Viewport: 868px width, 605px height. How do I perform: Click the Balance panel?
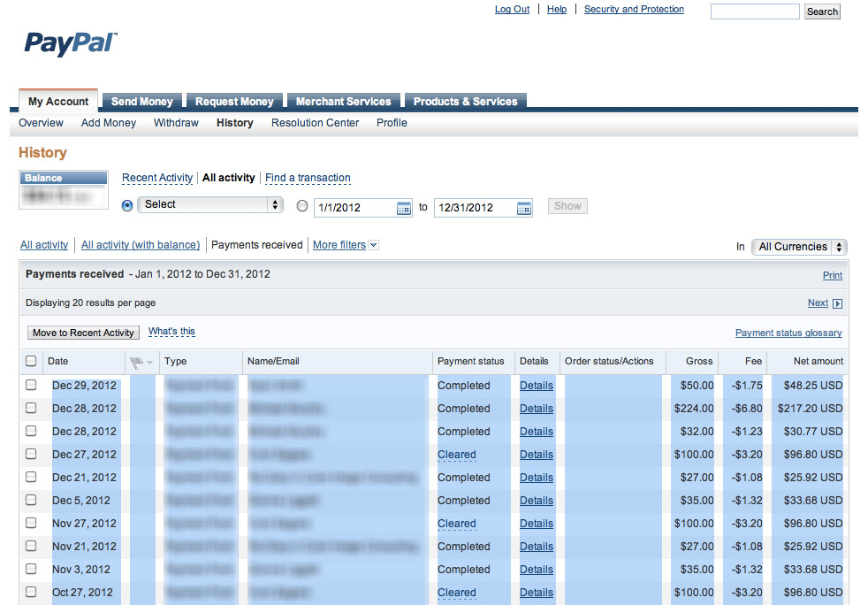tap(64, 190)
